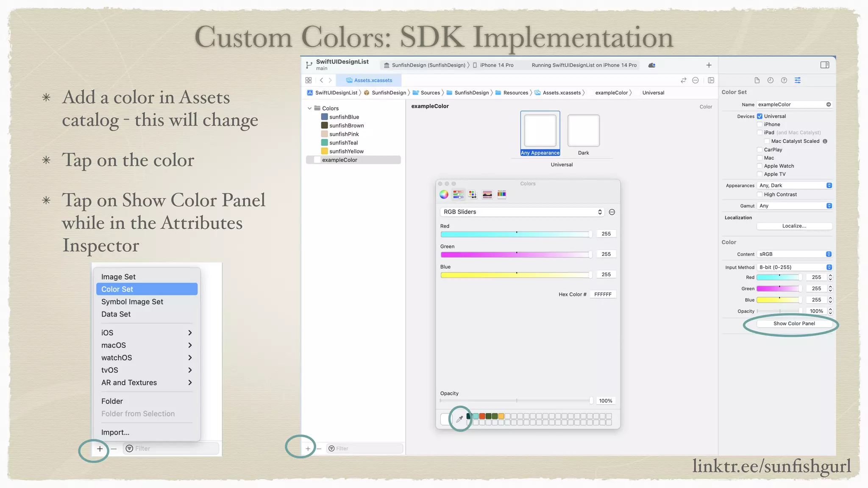The image size is (868, 488).
Task: Add a new asset in Xcode catalog
Action: 308,449
